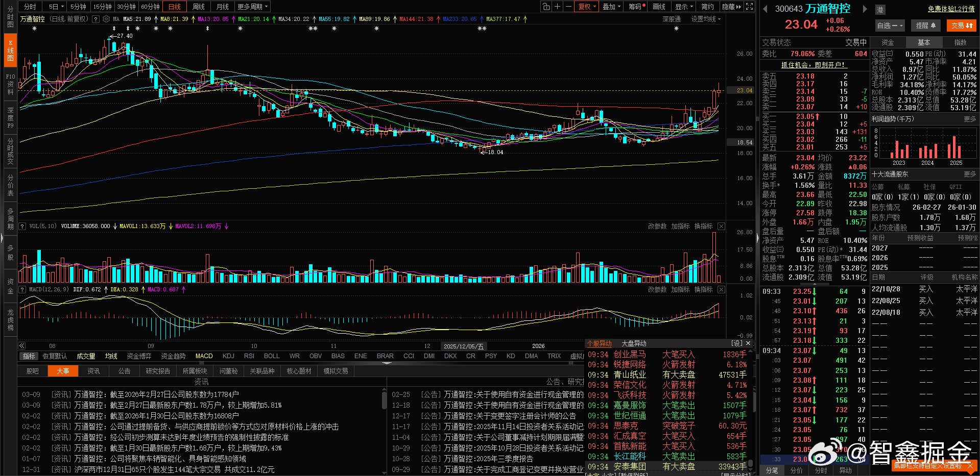The width and height of the screenshot is (980, 476).
Task: Toggle 筹码 chip distribution panel
Action: 637,7
